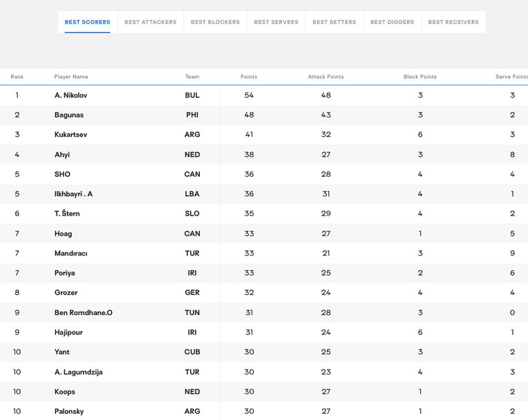Select player Kukartsev in the table
528x420 pixels.
click(70, 135)
